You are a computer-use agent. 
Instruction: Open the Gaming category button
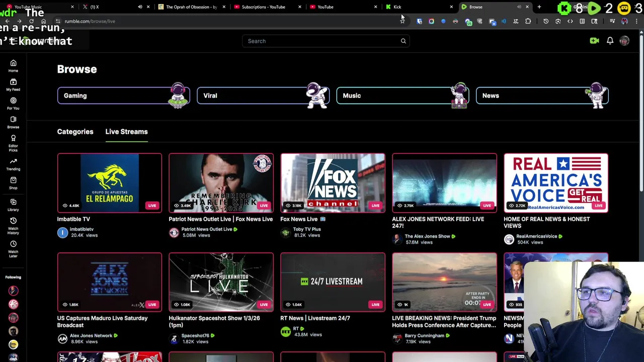pos(123,96)
